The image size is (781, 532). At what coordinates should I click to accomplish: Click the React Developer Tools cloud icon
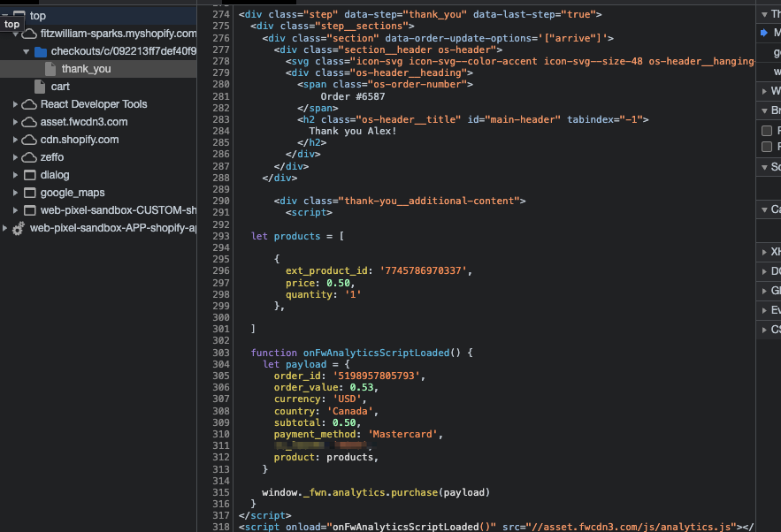(x=29, y=104)
